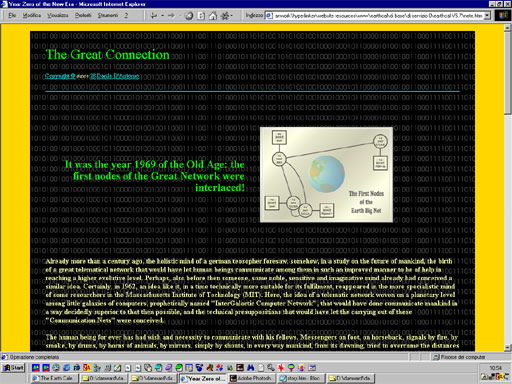The width and height of the screenshot is (512, 384).
Task: Click the binoculars icon in quick launch
Action: (x=251, y=367)
